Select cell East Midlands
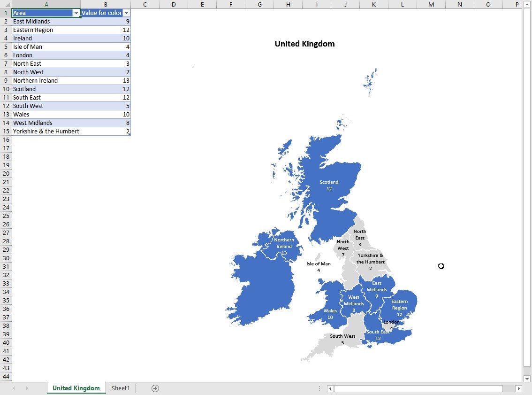The width and height of the screenshot is (532, 395). tap(46, 22)
